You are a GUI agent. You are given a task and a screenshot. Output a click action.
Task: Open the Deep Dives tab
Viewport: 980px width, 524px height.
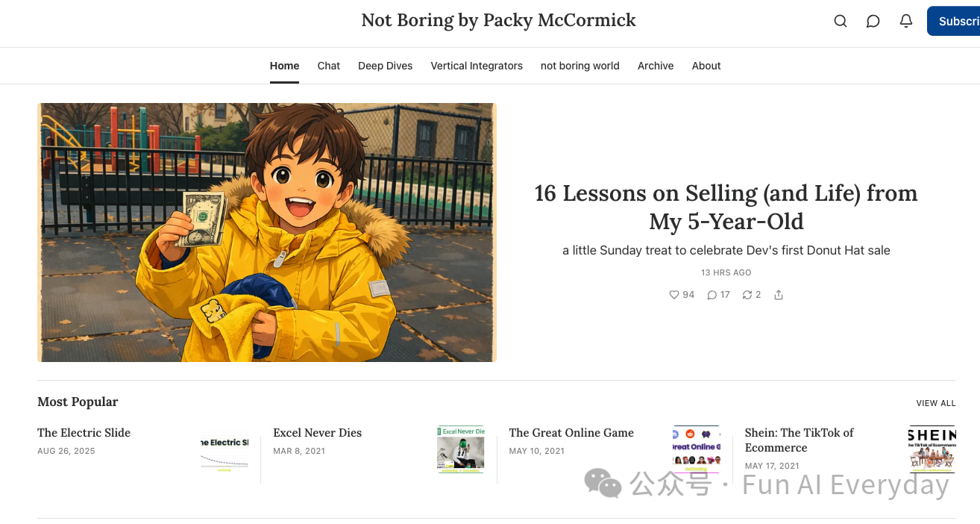point(385,66)
